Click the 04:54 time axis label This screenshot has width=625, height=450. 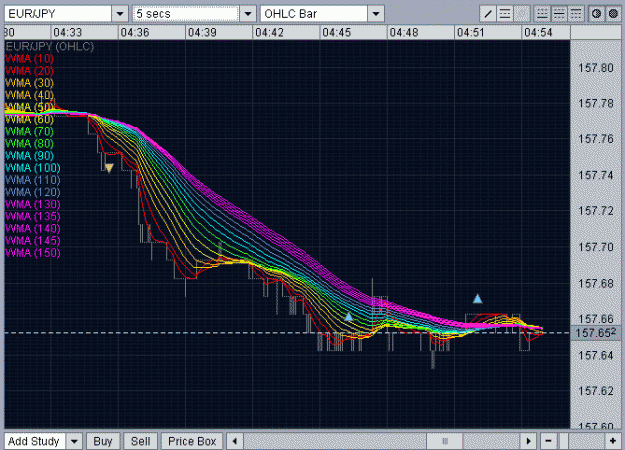(538, 33)
